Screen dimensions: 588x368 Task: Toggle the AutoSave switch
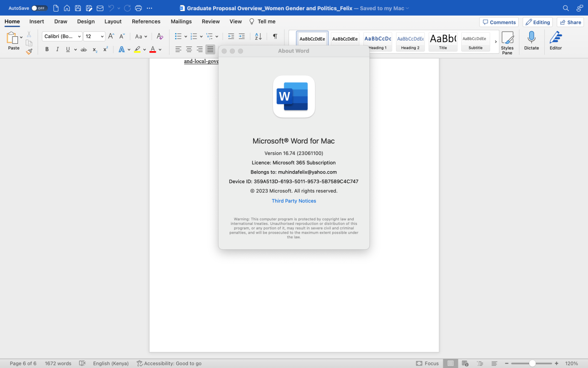click(x=39, y=8)
